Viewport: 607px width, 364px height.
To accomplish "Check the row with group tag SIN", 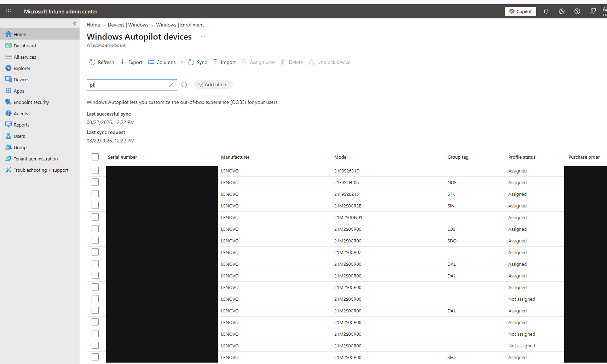I will coord(95,205).
